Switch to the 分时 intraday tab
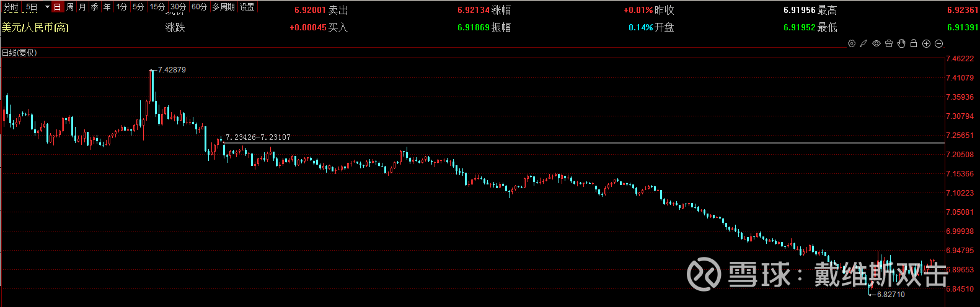This screenshot has width=980, height=307. [x=11, y=7]
